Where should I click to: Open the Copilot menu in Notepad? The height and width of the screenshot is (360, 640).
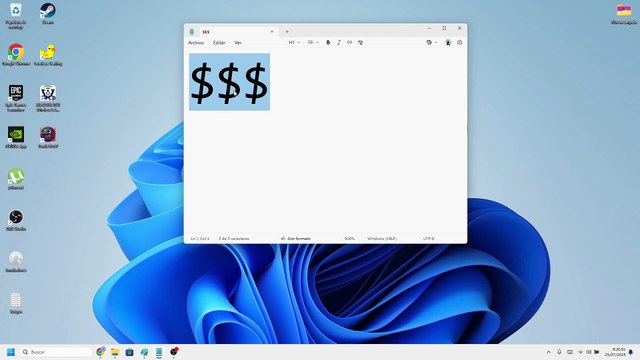[431, 42]
